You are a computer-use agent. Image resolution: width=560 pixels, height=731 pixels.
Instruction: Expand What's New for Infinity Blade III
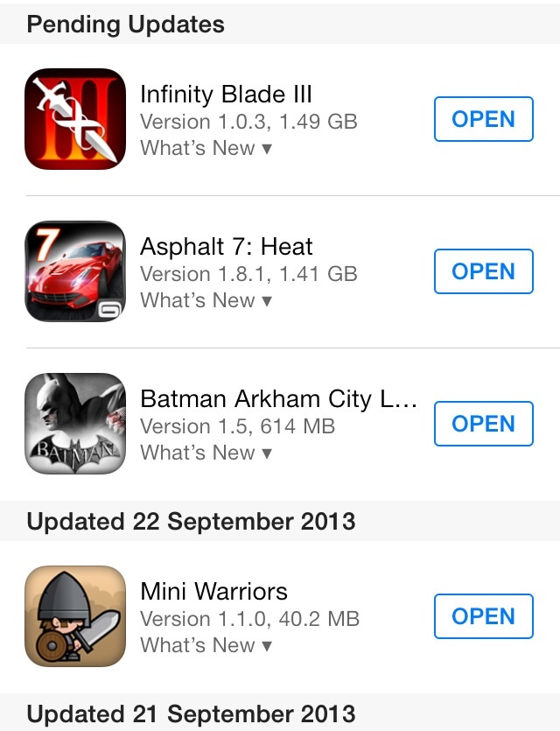206,148
